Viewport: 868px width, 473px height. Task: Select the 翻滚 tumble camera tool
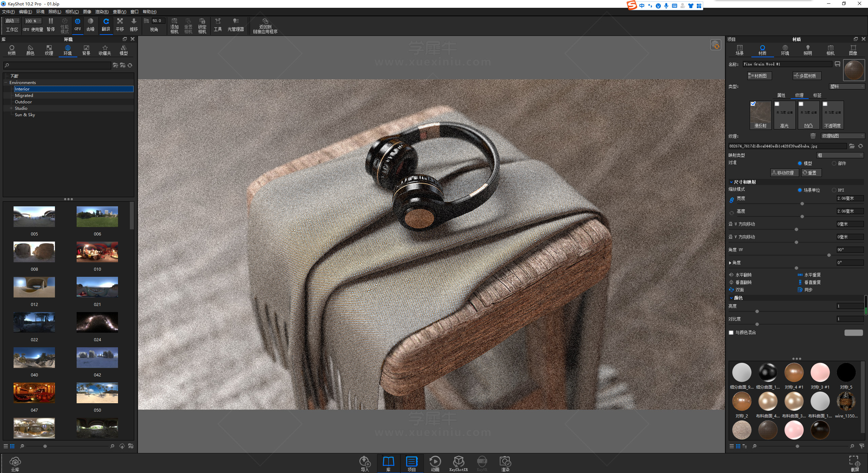pos(106,25)
